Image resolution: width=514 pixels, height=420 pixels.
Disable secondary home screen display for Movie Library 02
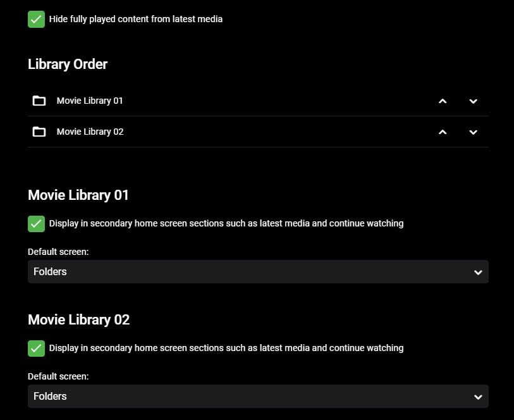point(36,348)
